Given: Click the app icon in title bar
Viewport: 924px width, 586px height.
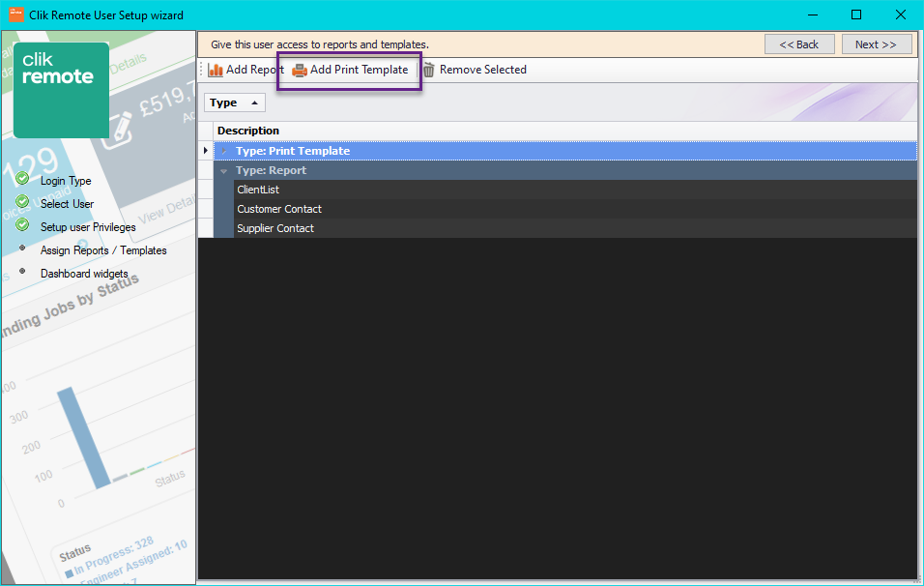Looking at the screenshot, I should 15,15.
